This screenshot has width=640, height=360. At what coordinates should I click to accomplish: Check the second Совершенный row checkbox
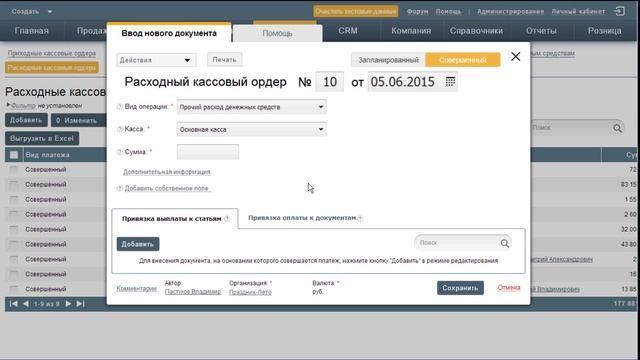pyautogui.click(x=14, y=184)
